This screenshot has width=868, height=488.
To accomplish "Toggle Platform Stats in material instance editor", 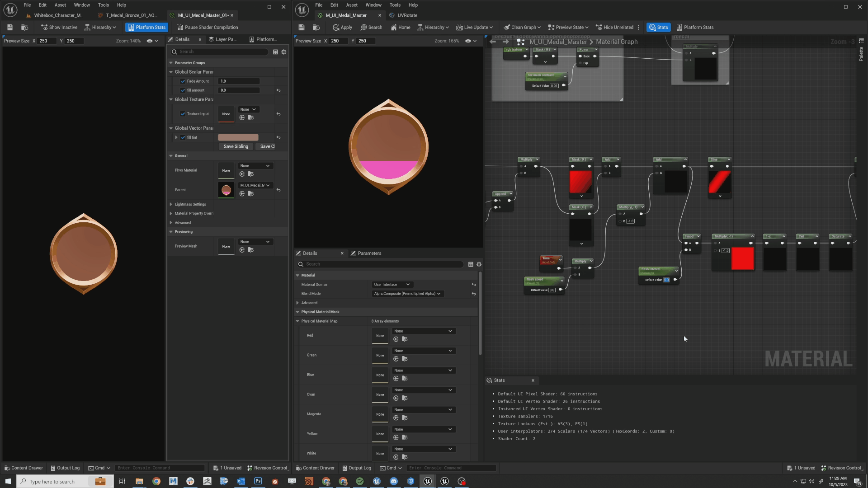I will point(146,28).
